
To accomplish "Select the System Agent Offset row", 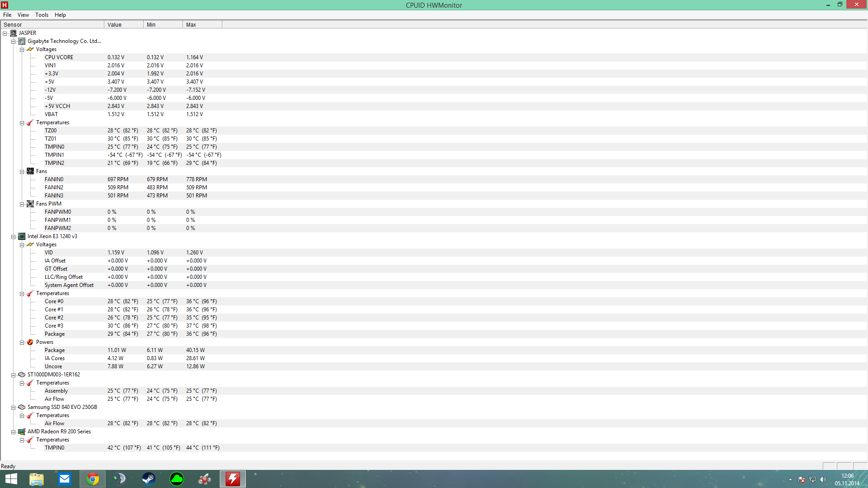I will pos(434,285).
